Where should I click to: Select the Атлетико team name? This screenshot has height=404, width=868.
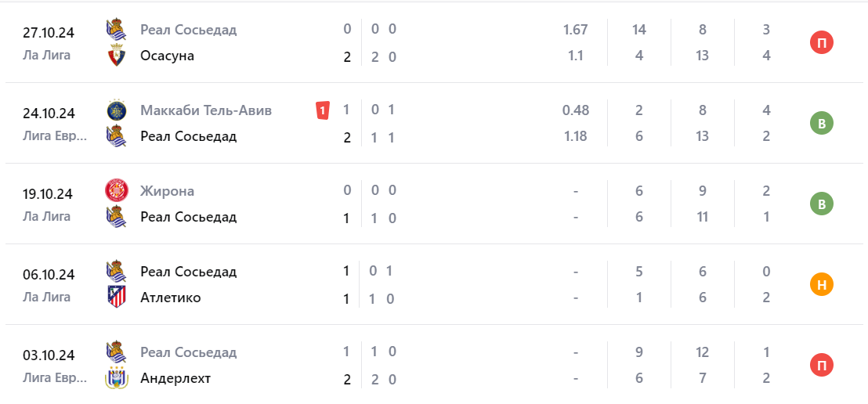click(x=170, y=298)
